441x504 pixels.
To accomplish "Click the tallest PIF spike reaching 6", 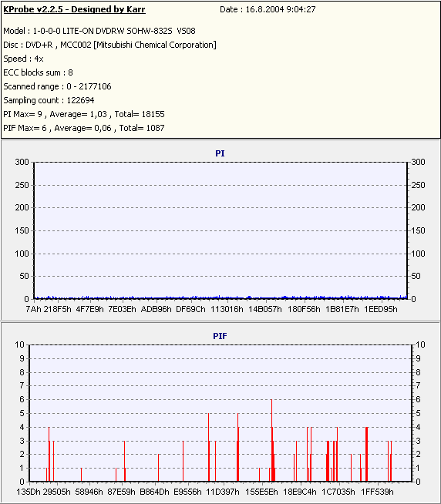I will 272,440.
